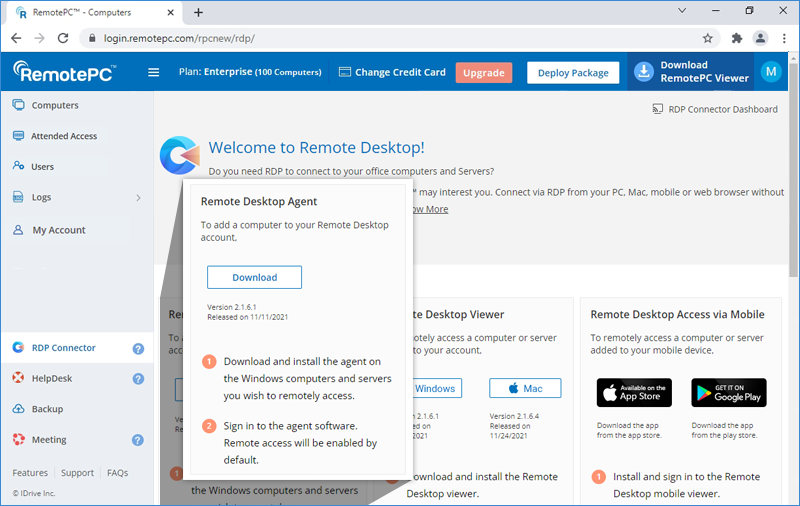Click the help icon beside Meeting
Screen dimensions: 800x506
pyautogui.click(x=138, y=440)
